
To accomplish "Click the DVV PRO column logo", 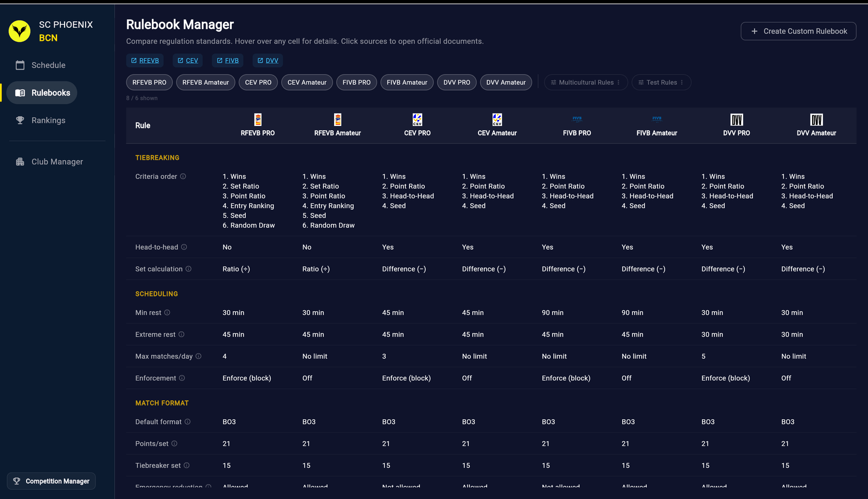I will [736, 119].
